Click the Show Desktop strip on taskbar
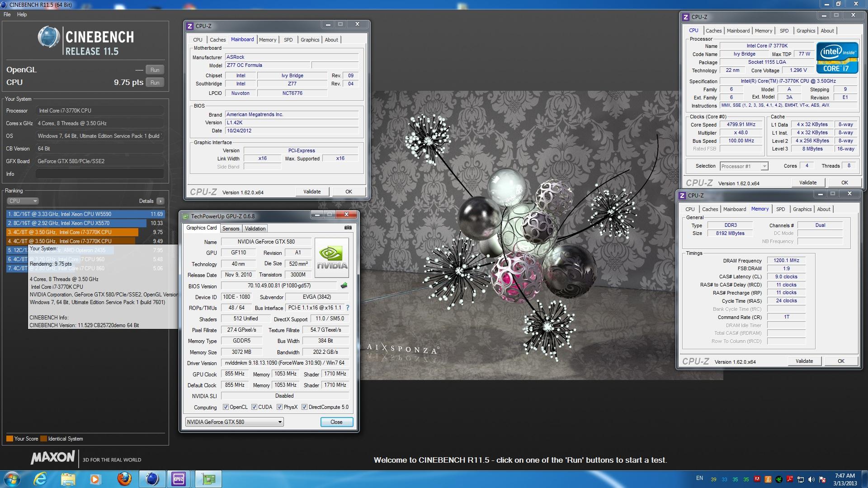The width and height of the screenshot is (868, 488). [x=864, y=479]
